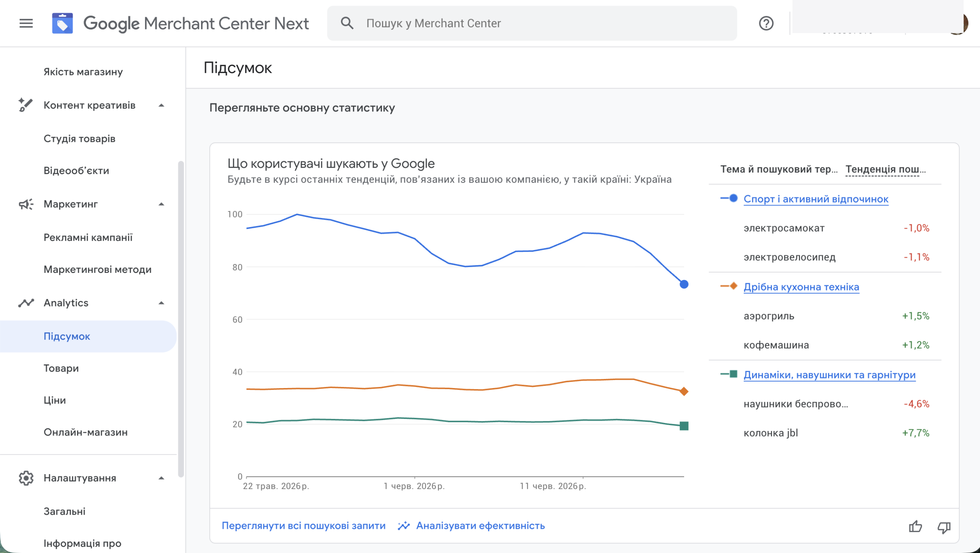Viewport: 980px width, 553px height.
Task: Click the Маркетинг megaphone icon
Action: coord(26,204)
